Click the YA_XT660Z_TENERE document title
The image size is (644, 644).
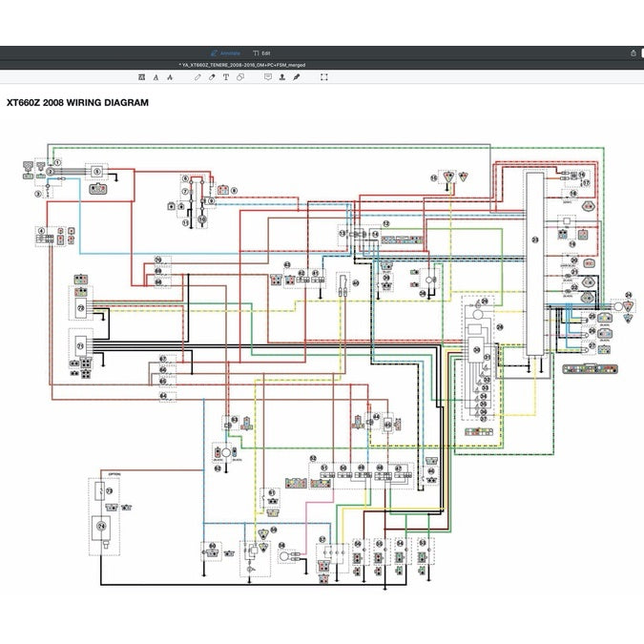242,65
